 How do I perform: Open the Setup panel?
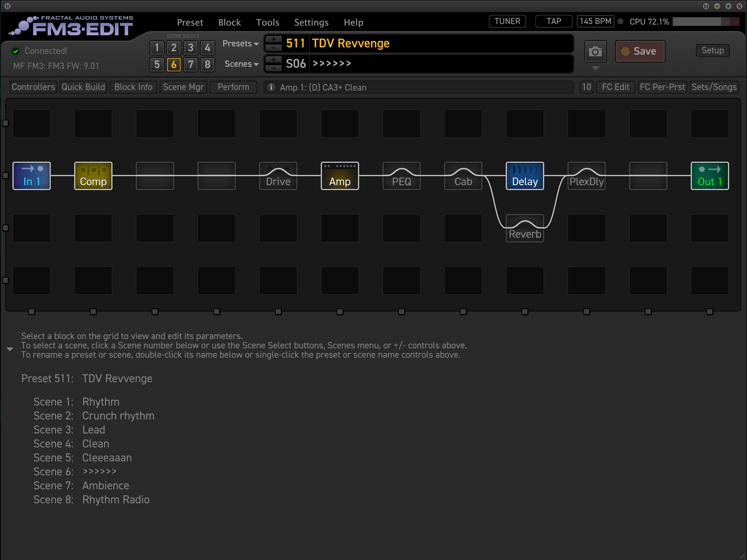712,50
